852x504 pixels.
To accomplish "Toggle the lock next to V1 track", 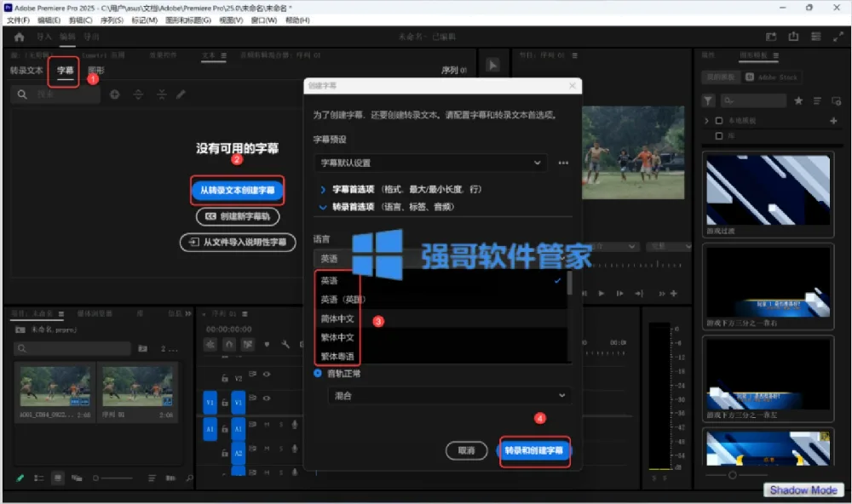I will coord(224,403).
